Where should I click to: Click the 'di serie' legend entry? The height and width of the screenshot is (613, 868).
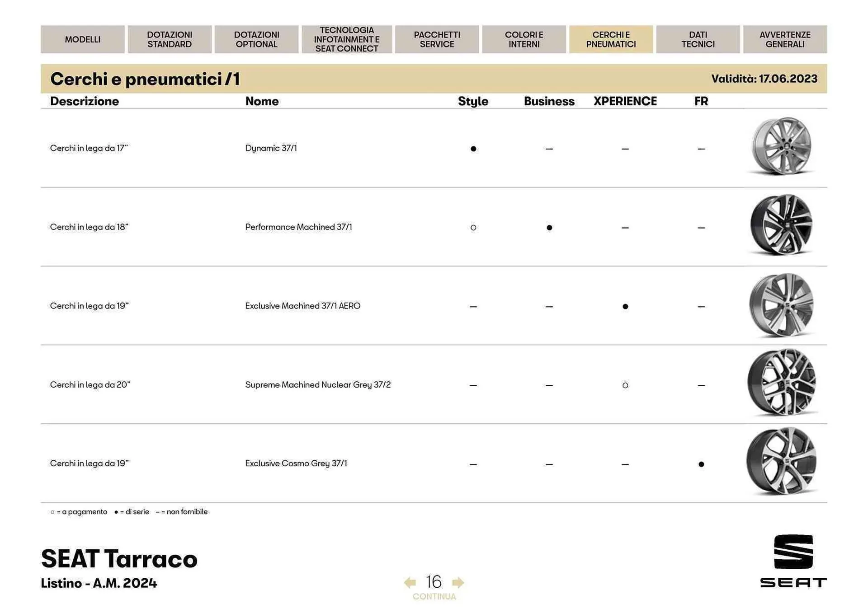tap(132, 512)
